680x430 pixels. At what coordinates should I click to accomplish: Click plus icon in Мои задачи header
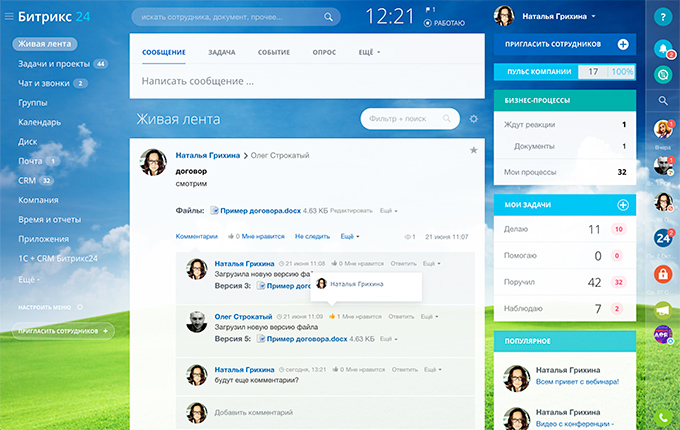pos(623,205)
